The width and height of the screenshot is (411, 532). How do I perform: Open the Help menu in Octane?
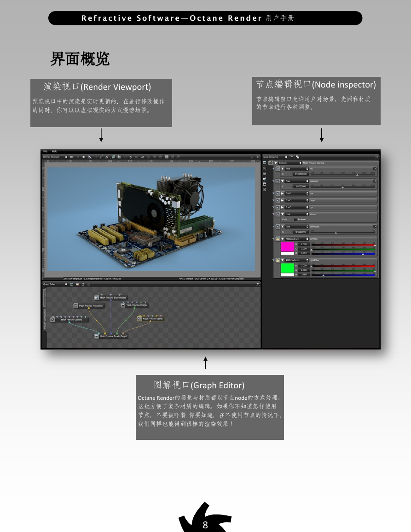tap(55, 152)
